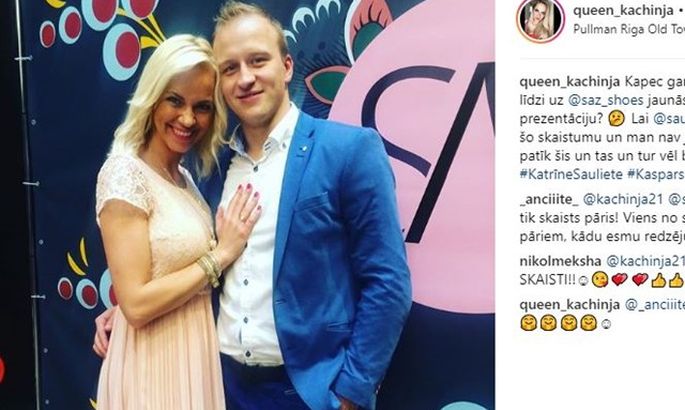
Task: Click the @_anciiite mention in the reply
Action: [x=655, y=304]
